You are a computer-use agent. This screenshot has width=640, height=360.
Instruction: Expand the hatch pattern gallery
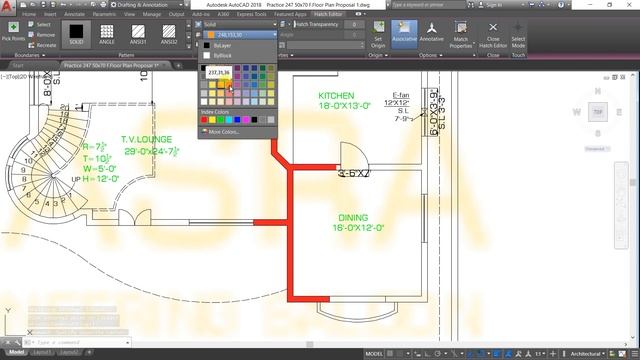[188, 46]
